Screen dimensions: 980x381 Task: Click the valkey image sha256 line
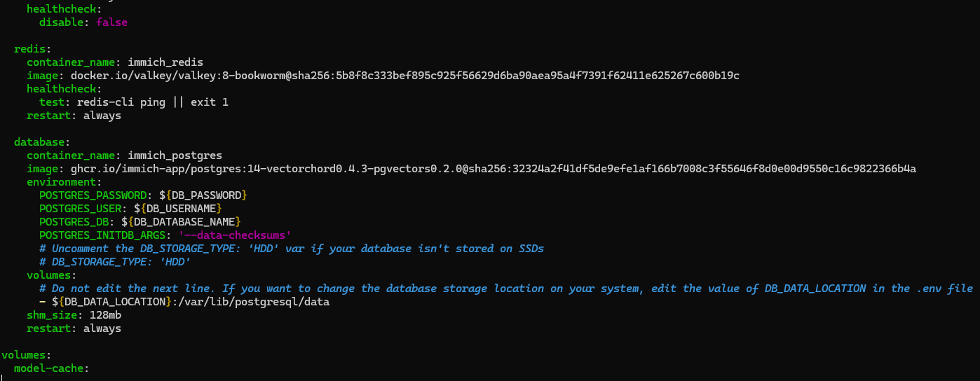[x=405, y=76]
